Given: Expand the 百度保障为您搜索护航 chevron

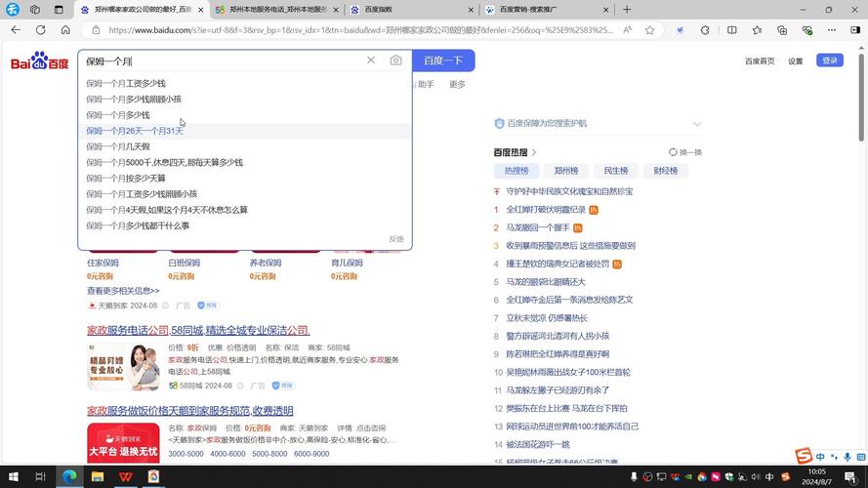Looking at the screenshot, I should pyautogui.click(x=697, y=124).
